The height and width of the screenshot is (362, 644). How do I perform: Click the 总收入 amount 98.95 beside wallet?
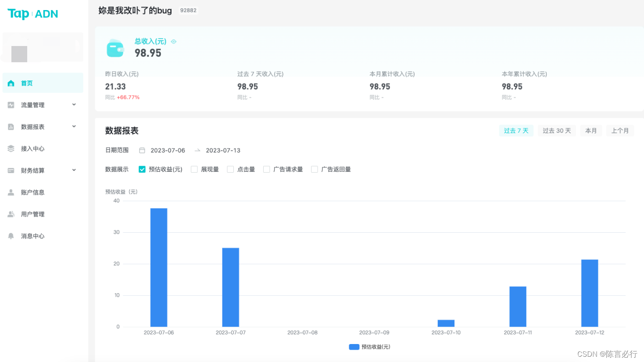[x=148, y=53]
